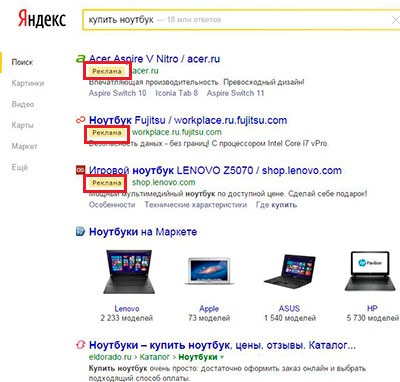Viewport: 400px width, 382px height.
Task: Click the Где купить sitelink
Action: click(276, 205)
